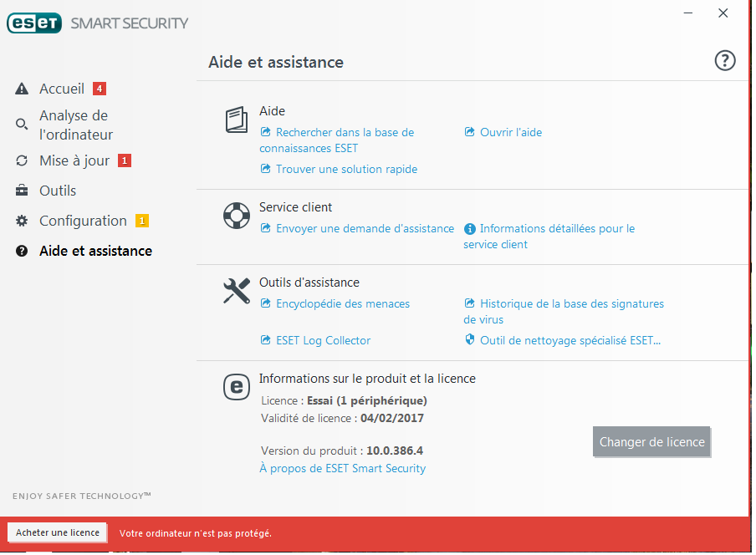The image size is (756, 555).
Task: Click the ESET 'e' icon in product information
Action: 236,387
